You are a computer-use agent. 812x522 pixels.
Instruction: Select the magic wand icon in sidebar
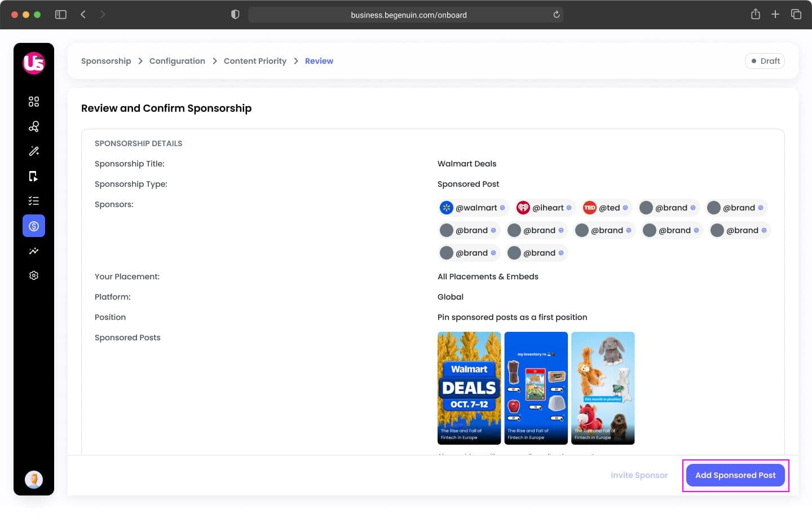coord(34,151)
